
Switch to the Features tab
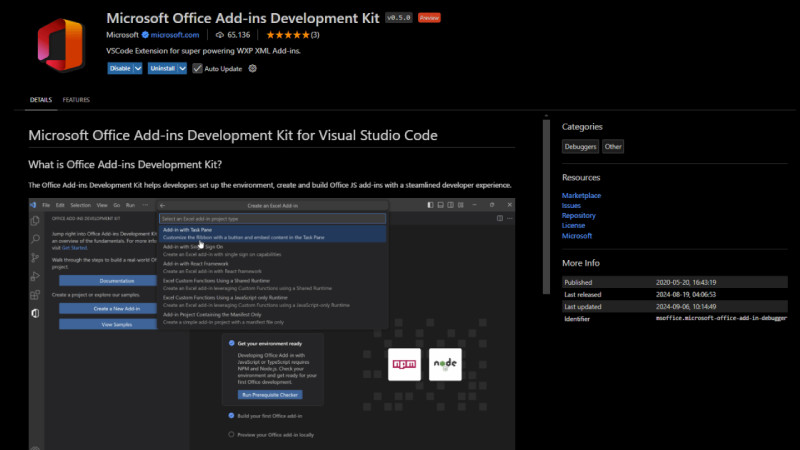pos(76,100)
